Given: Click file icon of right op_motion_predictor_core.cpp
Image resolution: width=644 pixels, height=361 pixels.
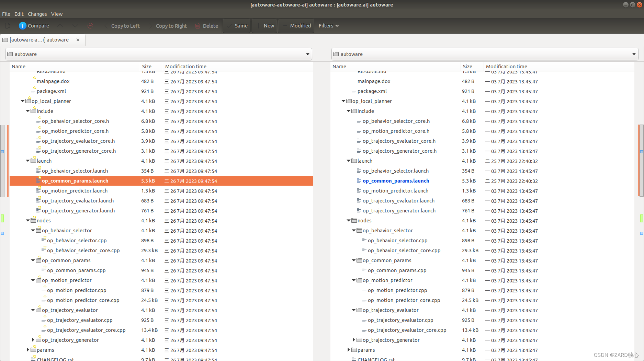Looking at the screenshot, I should (364, 300).
